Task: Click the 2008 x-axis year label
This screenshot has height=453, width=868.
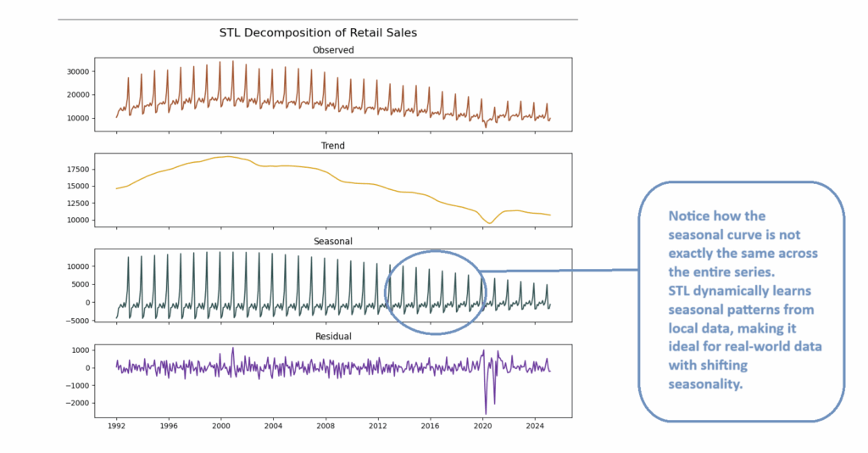Action: 325,426
